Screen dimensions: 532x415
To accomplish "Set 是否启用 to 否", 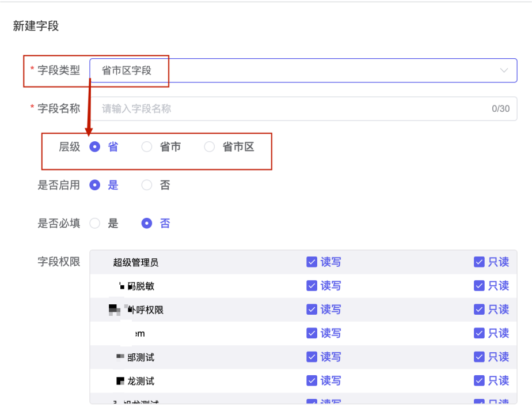I will point(147,185).
